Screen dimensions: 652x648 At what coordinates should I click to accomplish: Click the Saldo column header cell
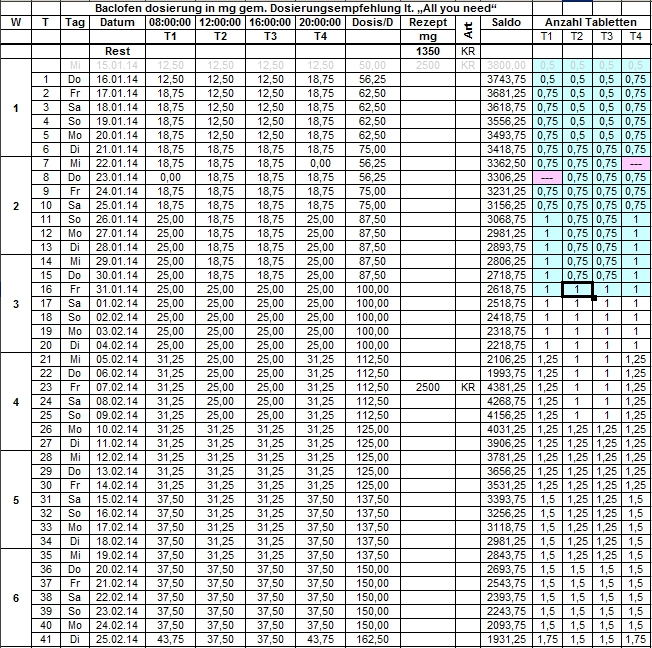[506, 21]
